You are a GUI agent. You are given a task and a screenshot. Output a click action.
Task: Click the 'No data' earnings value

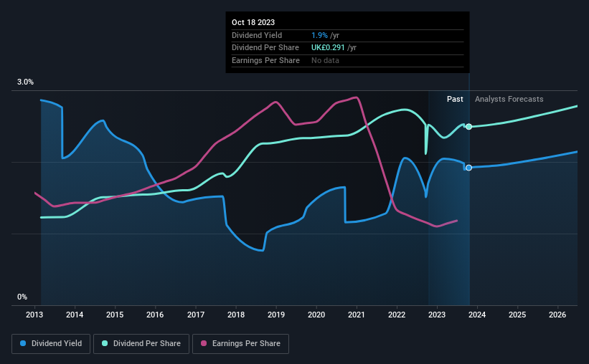[325, 60]
